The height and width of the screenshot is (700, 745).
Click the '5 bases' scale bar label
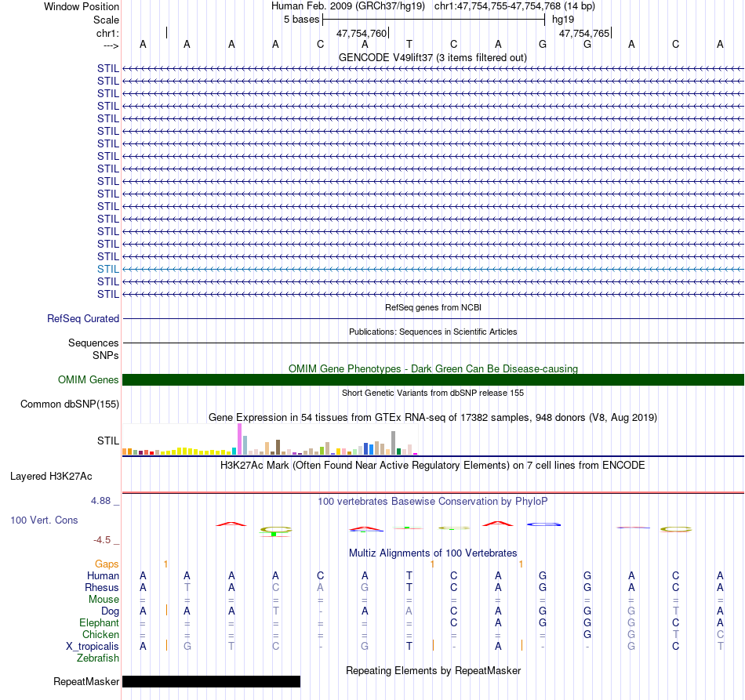302,20
